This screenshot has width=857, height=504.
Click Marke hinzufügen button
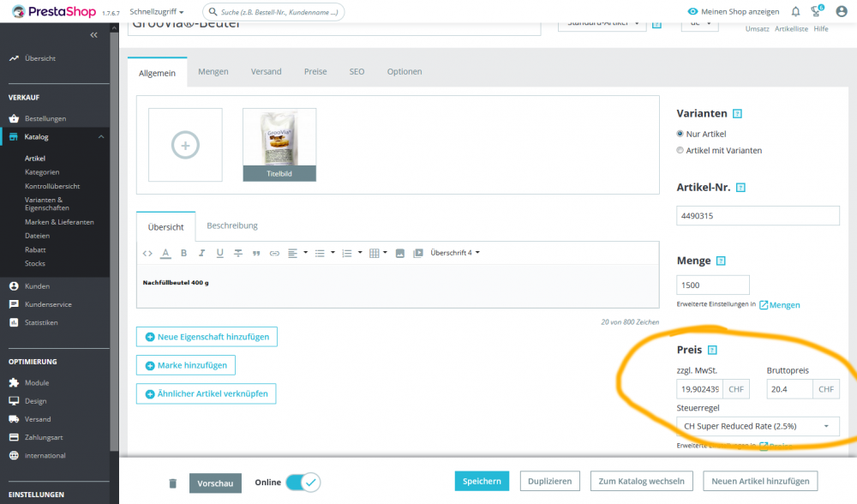pos(186,365)
